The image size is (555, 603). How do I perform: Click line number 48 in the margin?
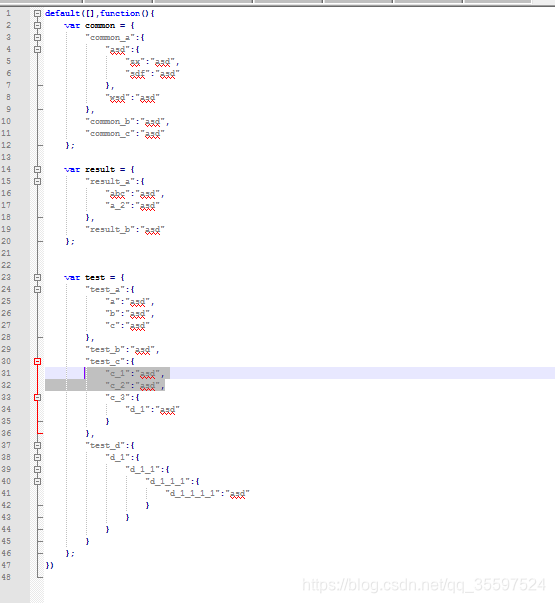pyautogui.click(x=6, y=577)
